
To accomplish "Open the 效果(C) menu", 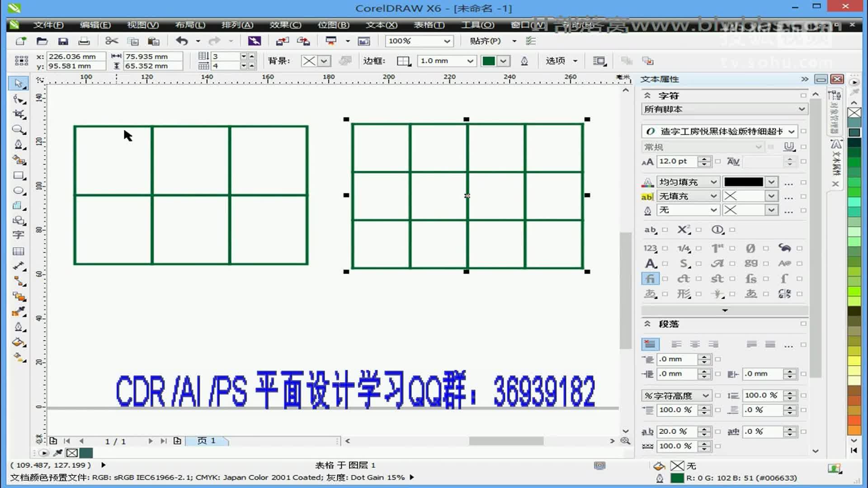I will 285,25.
